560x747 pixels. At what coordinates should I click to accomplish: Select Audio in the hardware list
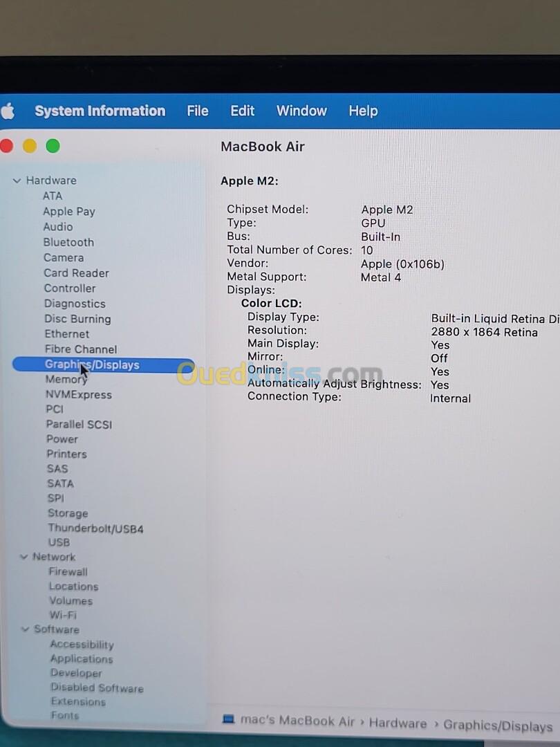(58, 227)
